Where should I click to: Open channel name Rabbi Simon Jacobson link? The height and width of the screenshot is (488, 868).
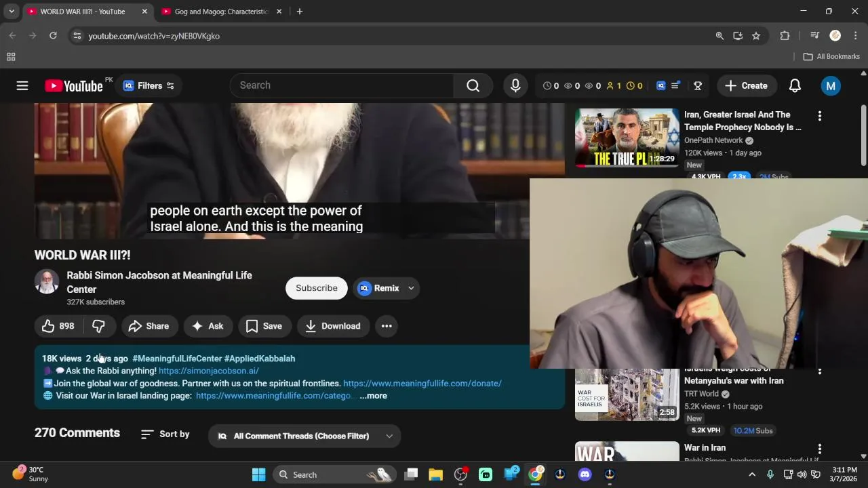point(159,282)
